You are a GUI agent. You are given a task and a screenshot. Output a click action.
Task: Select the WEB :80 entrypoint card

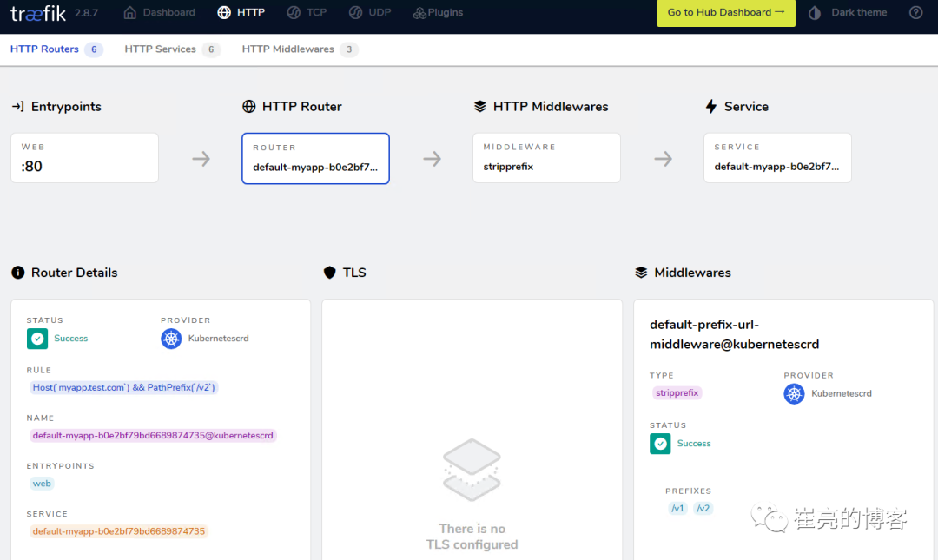[84, 158]
